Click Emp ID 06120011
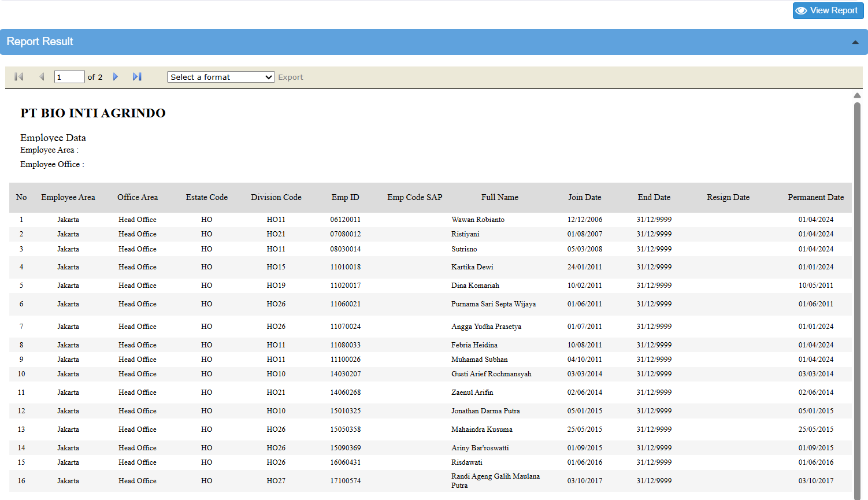This screenshot has width=868, height=500. click(346, 220)
